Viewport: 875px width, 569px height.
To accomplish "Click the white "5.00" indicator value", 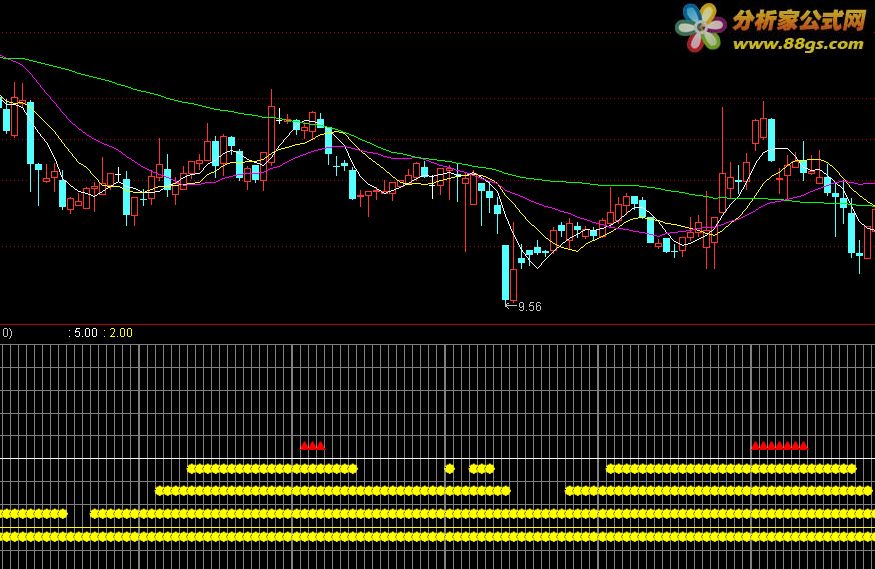I will click(86, 333).
